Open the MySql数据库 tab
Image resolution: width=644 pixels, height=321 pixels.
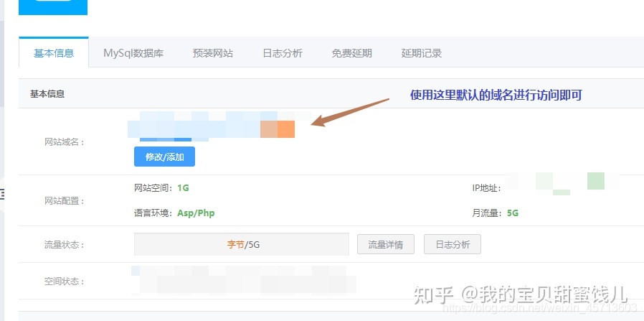point(133,53)
